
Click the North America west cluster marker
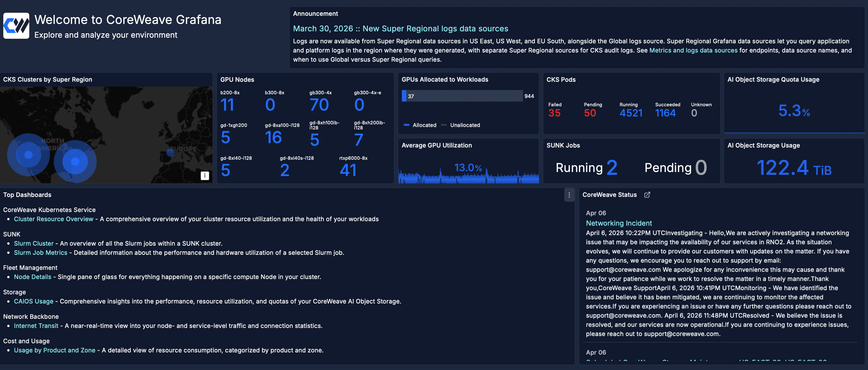tap(28, 155)
